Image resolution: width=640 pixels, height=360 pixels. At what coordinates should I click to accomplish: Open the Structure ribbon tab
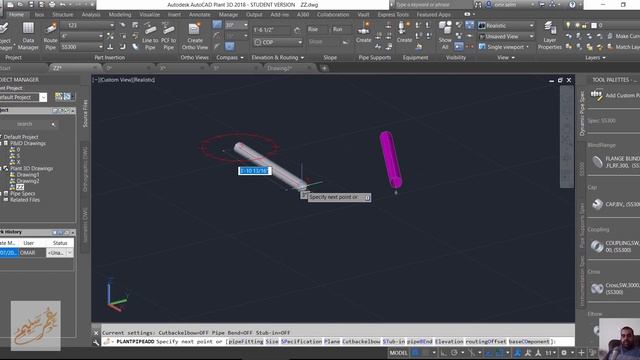point(63,14)
